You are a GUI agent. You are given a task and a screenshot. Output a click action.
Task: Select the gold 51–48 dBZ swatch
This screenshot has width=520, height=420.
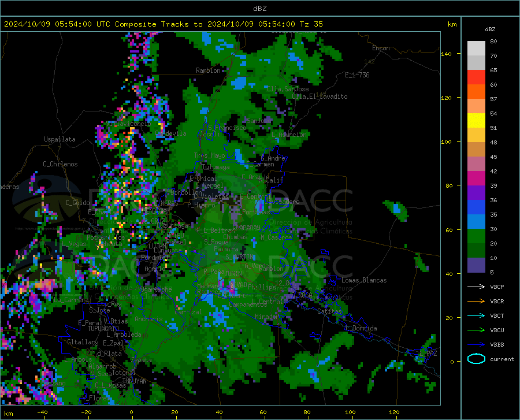click(x=476, y=135)
